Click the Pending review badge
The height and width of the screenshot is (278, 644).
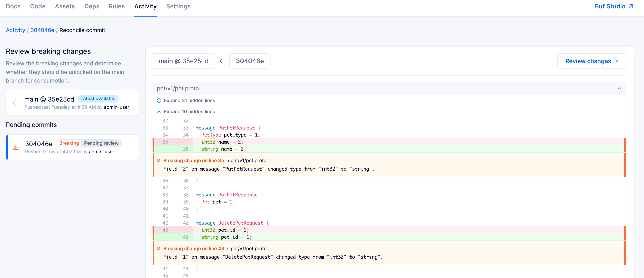coord(101,143)
